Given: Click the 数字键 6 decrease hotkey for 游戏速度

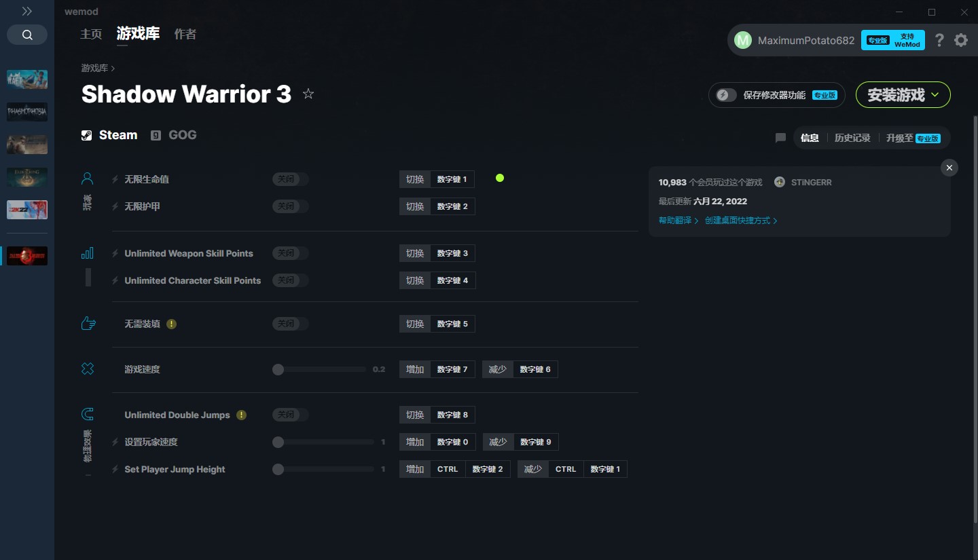Looking at the screenshot, I should pos(535,369).
